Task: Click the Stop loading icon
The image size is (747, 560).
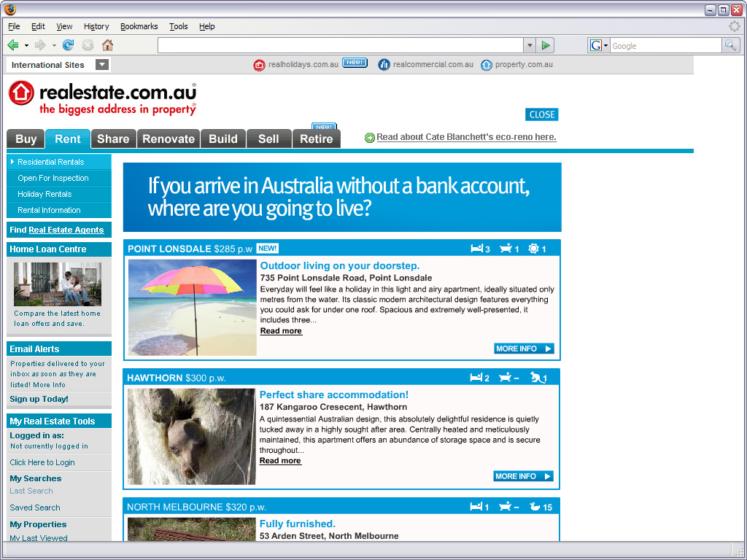Action: point(88,45)
